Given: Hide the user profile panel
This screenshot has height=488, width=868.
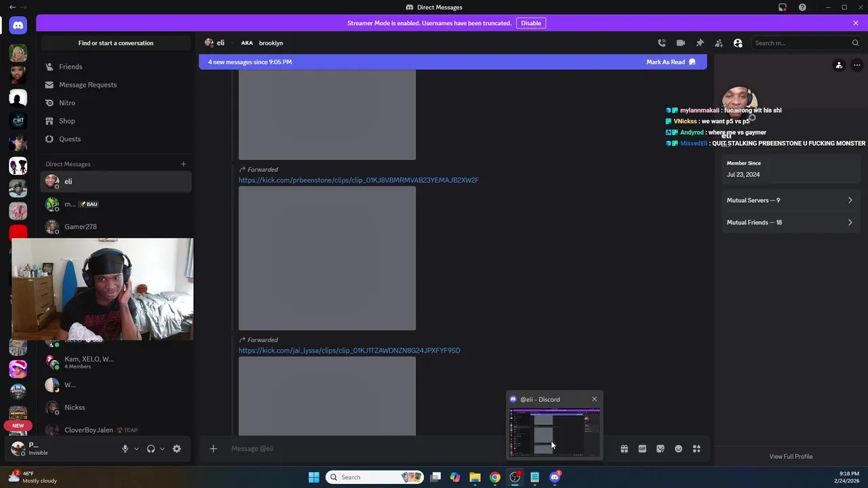Looking at the screenshot, I should point(738,43).
